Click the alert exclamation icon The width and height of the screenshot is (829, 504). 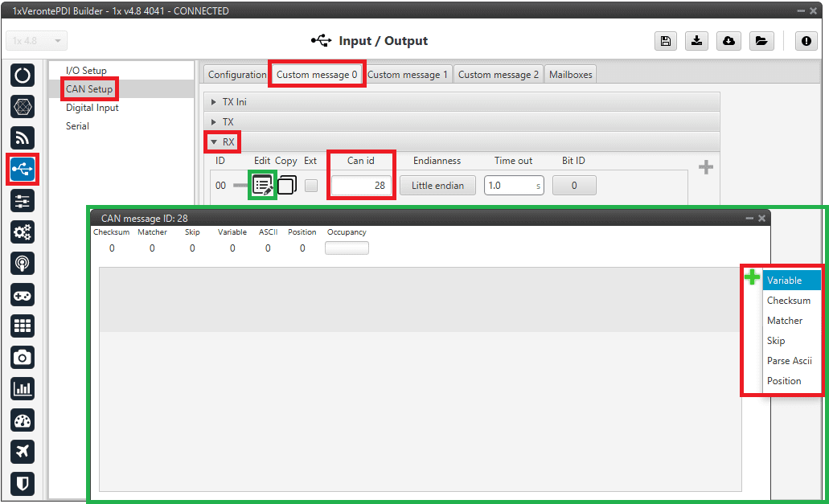click(x=806, y=42)
